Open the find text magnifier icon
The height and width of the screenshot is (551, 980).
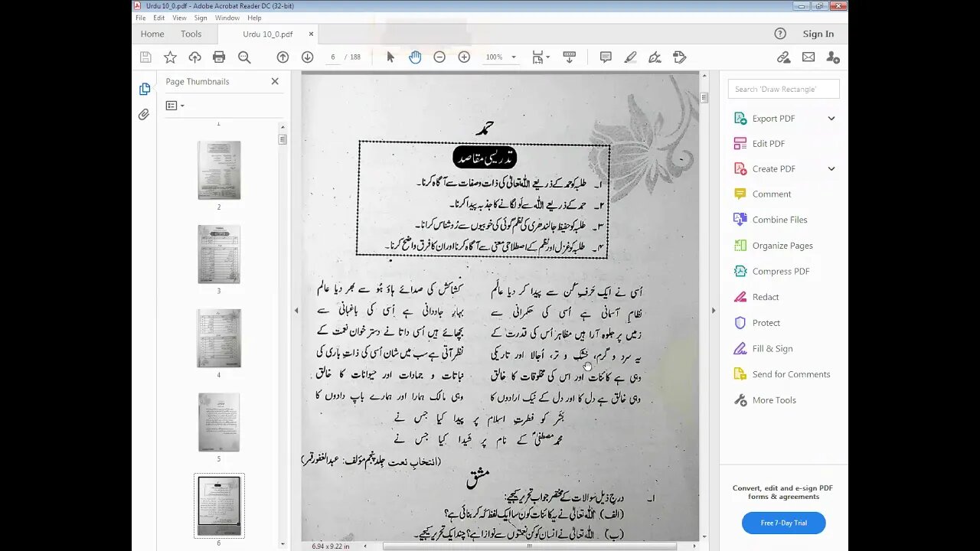pos(244,57)
